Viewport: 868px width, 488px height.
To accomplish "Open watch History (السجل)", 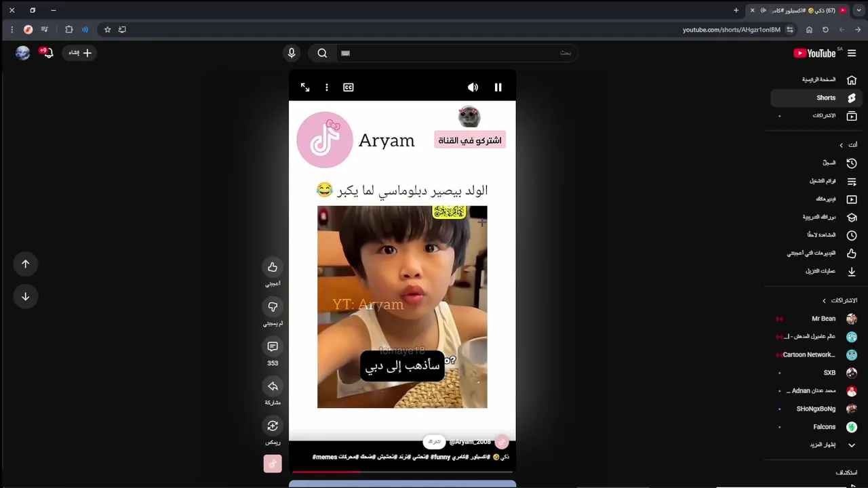I will coord(816,163).
